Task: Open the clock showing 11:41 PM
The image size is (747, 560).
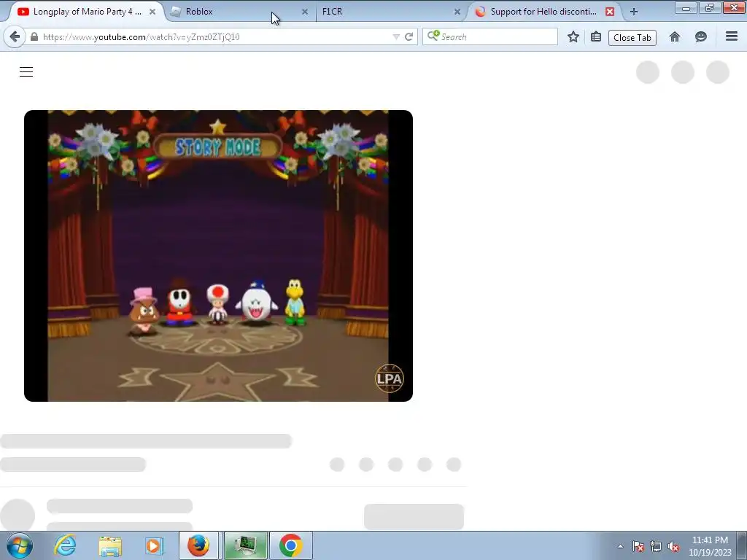Action: [710, 545]
